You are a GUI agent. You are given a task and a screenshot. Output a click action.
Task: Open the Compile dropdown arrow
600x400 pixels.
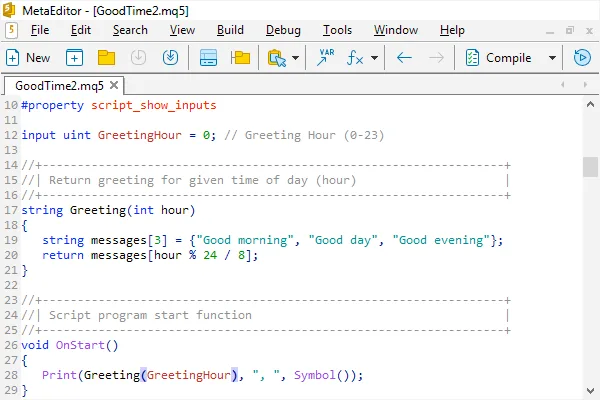[x=551, y=58]
